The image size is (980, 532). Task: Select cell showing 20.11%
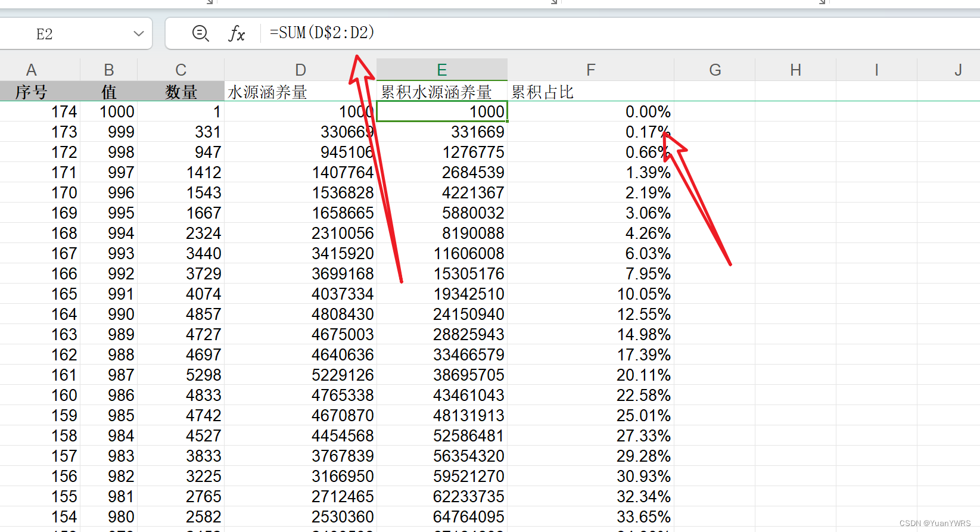coord(591,375)
